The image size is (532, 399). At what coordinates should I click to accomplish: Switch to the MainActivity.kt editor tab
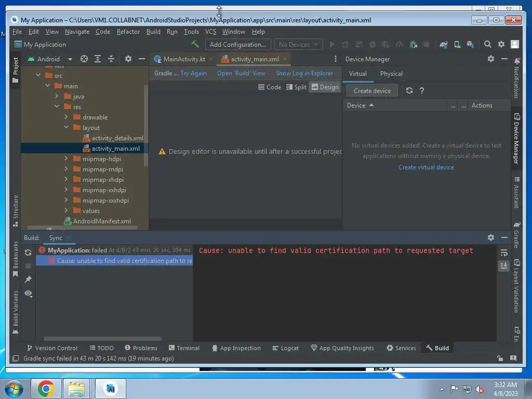[x=183, y=59]
